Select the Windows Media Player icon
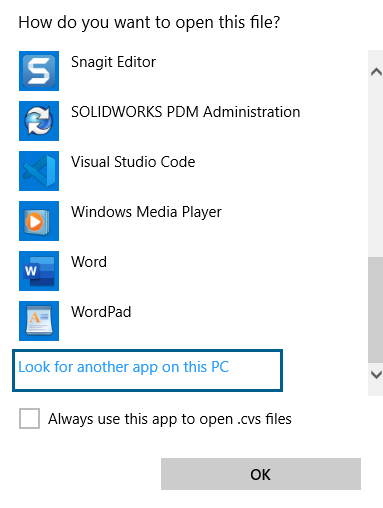Image resolution: width=383 pixels, height=508 pixels. pyautogui.click(x=39, y=221)
